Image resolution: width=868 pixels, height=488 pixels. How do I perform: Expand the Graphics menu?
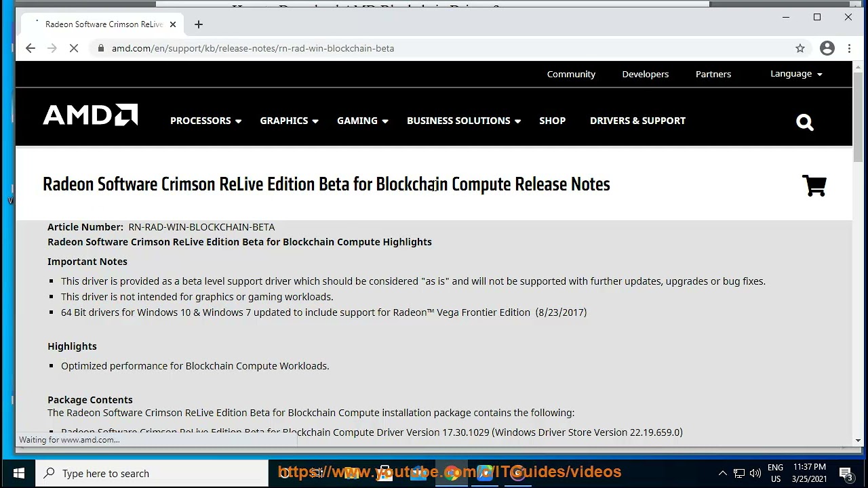coord(289,121)
